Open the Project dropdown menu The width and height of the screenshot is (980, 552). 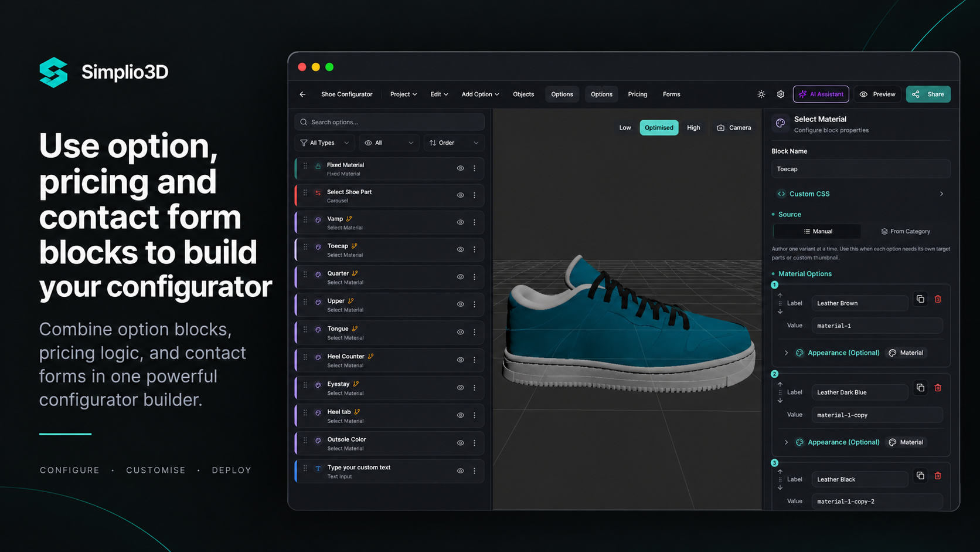[x=403, y=94]
